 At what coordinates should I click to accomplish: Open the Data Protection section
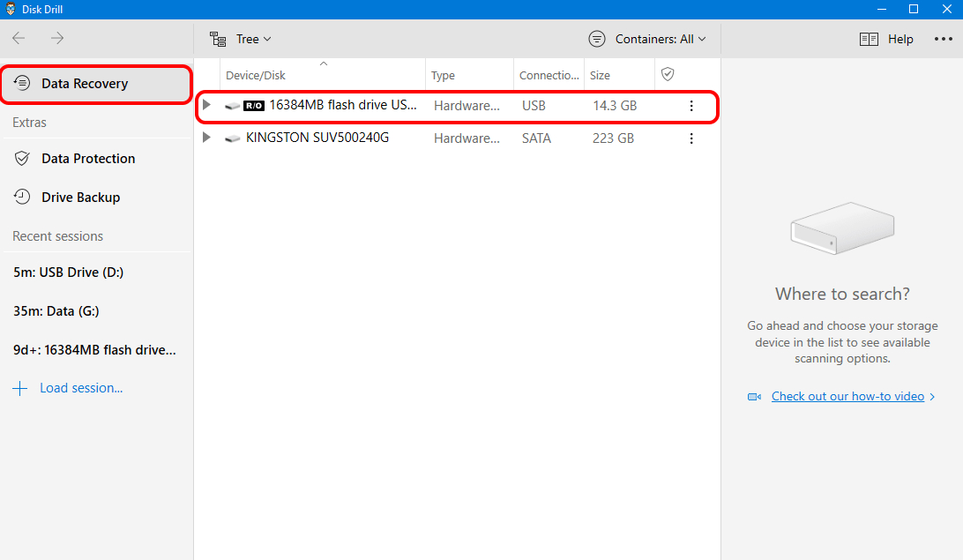click(x=87, y=159)
